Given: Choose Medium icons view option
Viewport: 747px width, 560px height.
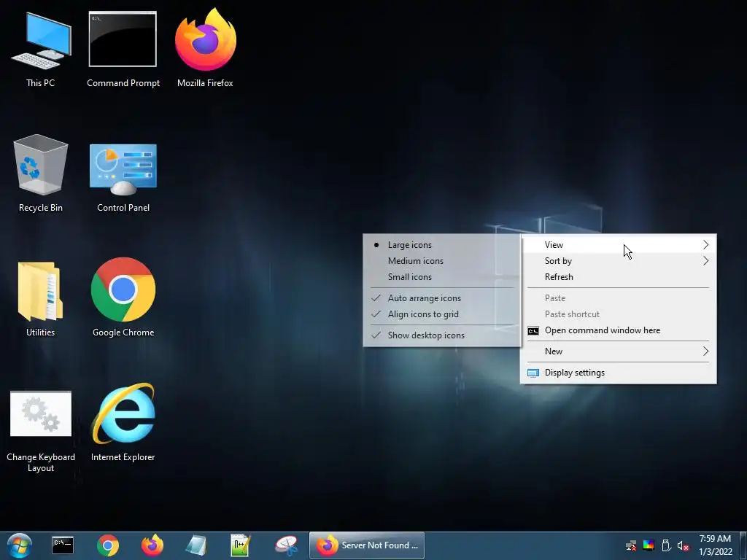Looking at the screenshot, I should [441, 261].
